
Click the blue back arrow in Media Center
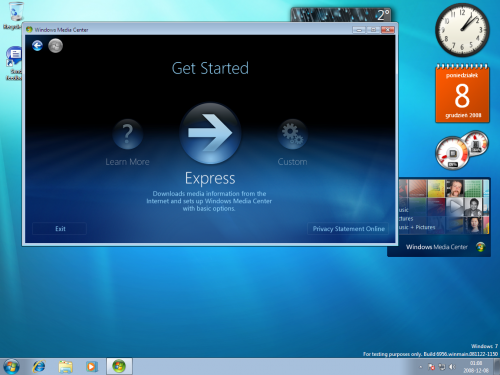pos(37,46)
